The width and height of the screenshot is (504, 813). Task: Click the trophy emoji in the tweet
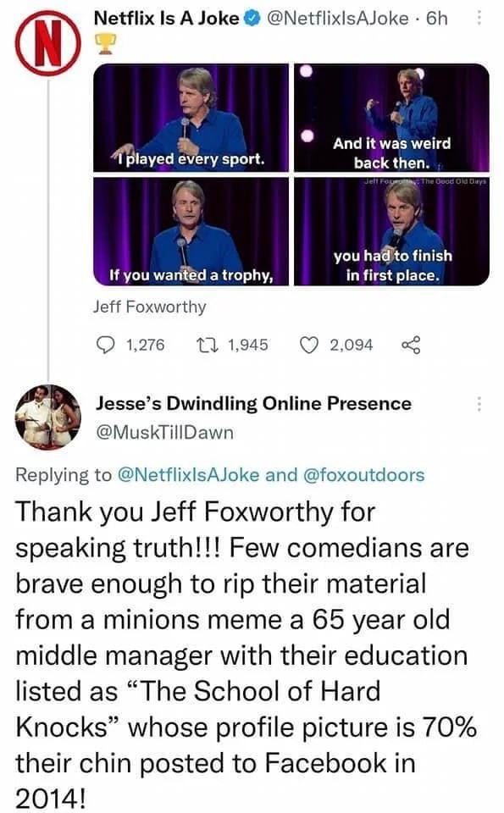105,44
